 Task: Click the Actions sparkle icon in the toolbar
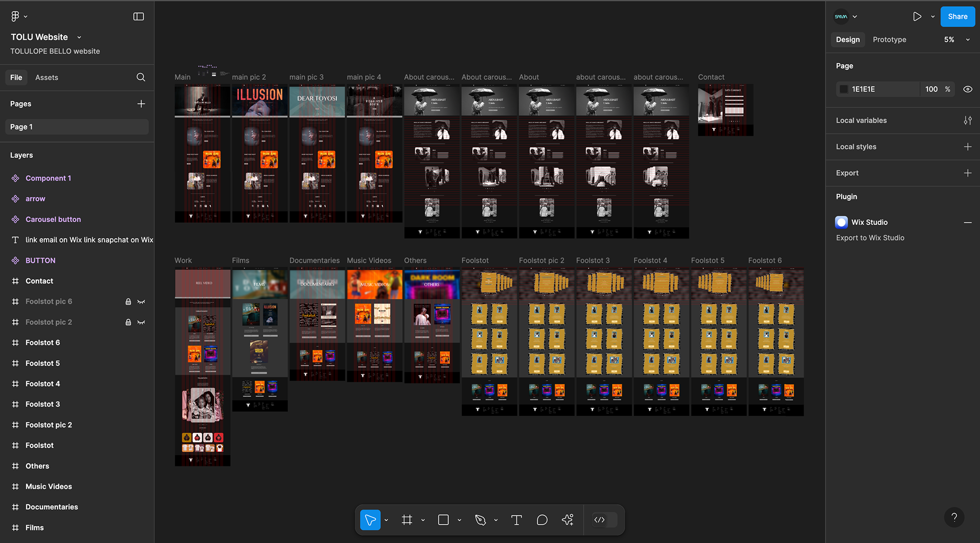(x=567, y=520)
